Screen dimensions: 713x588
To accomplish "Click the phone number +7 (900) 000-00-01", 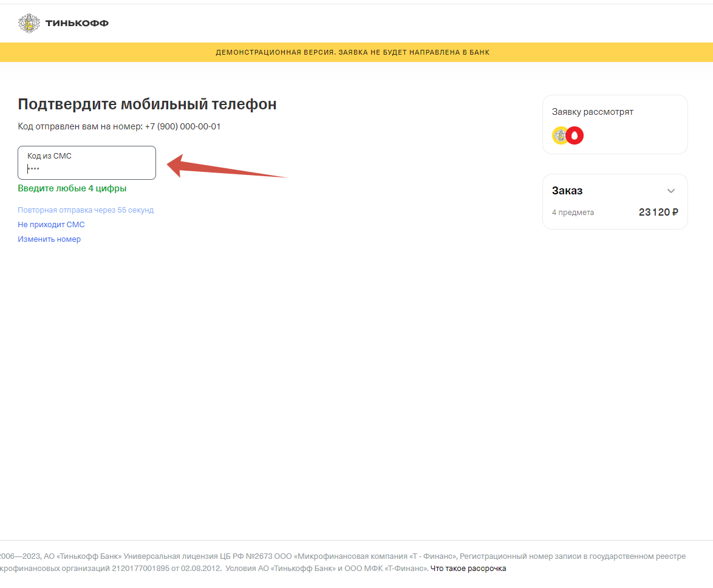I will pyautogui.click(x=182, y=126).
